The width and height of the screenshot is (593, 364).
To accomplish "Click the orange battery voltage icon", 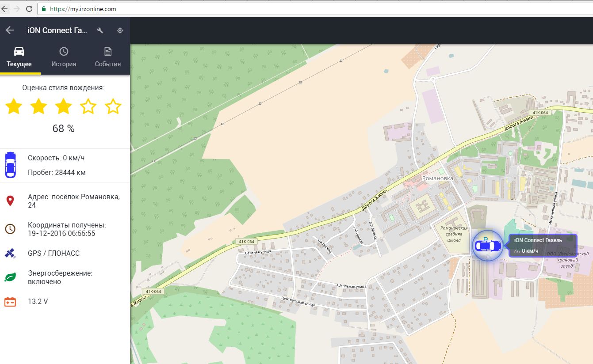I will (10, 302).
